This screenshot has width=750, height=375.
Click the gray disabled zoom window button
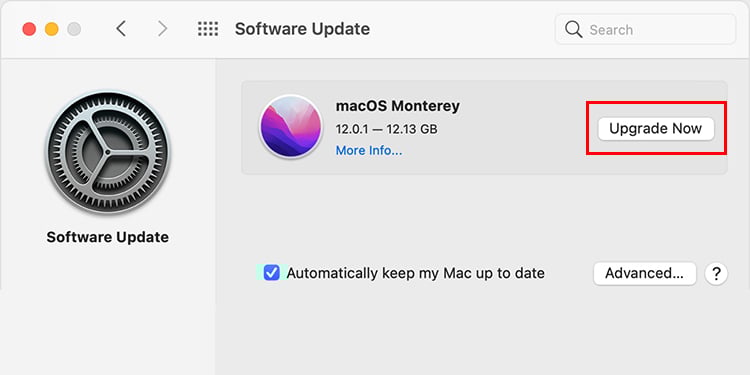coord(74,29)
